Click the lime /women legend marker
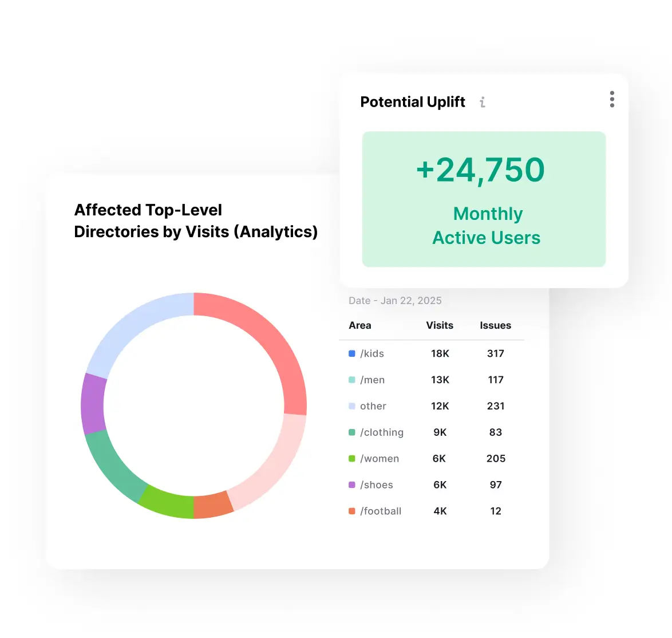Image resolution: width=672 pixels, height=638 pixels. 352,459
